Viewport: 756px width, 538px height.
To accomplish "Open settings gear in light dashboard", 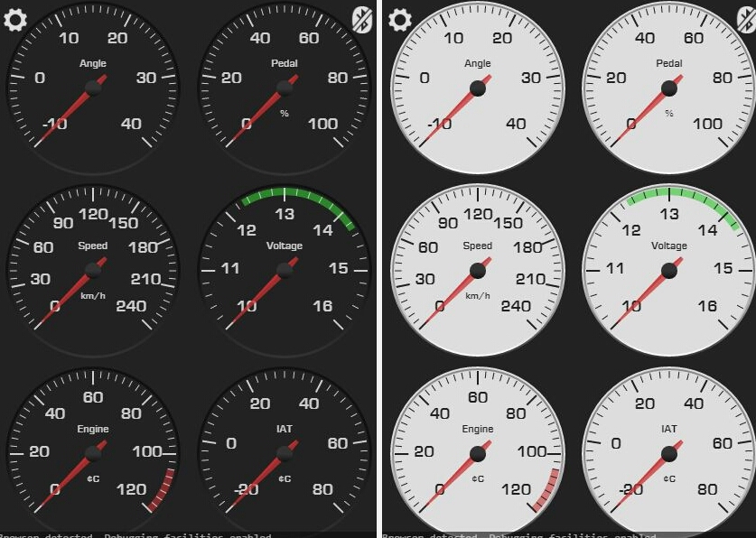I will pyautogui.click(x=400, y=19).
